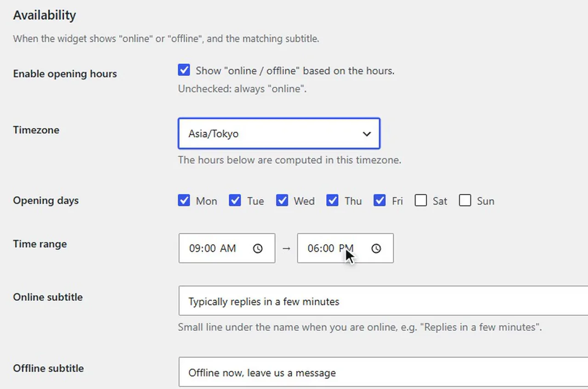Uncheck Thu opening day
Image resolution: width=588 pixels, height=389 pixels.
(332, 201)
